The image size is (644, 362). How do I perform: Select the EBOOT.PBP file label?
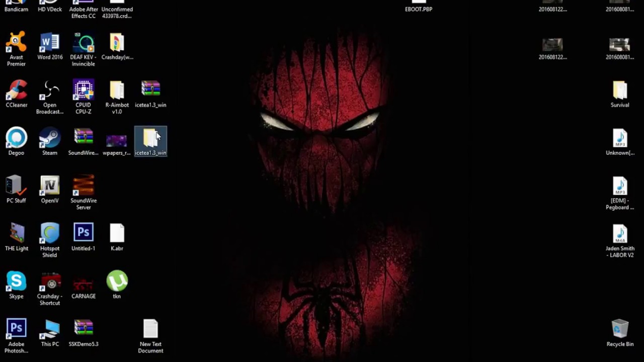point(419,9)
